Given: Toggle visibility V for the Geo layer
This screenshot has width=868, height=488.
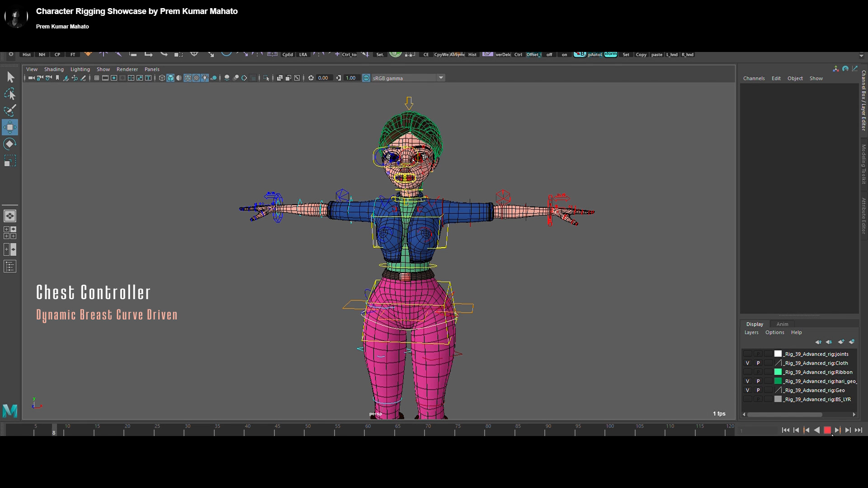Looking at the screenshot, I should click(747, 390).
